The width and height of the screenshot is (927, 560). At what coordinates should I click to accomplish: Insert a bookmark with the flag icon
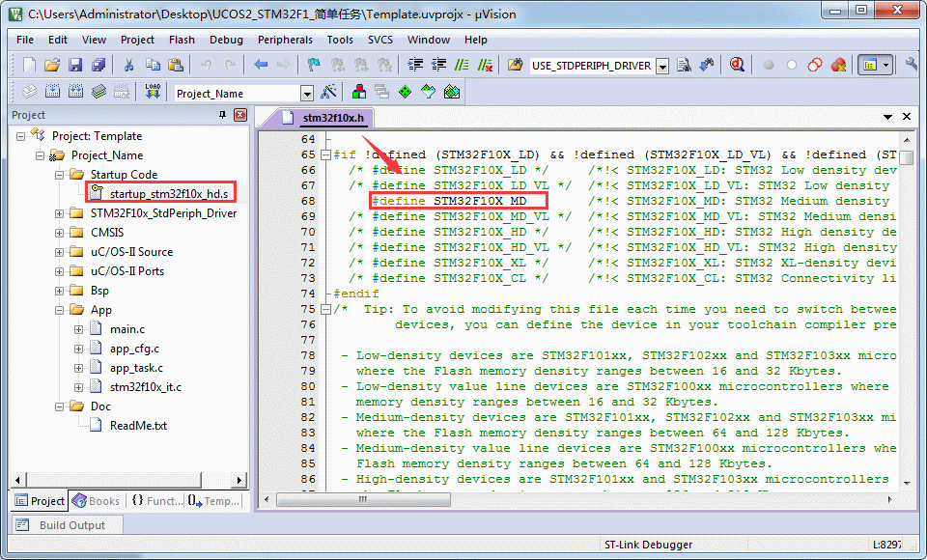click(314, 65)
